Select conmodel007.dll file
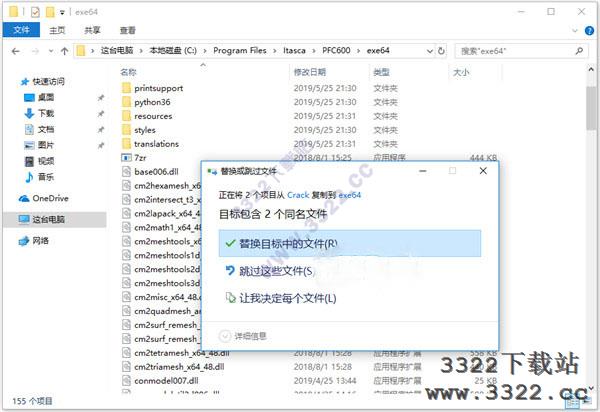This screenshot has width=600, height=412. coord(166,381)
